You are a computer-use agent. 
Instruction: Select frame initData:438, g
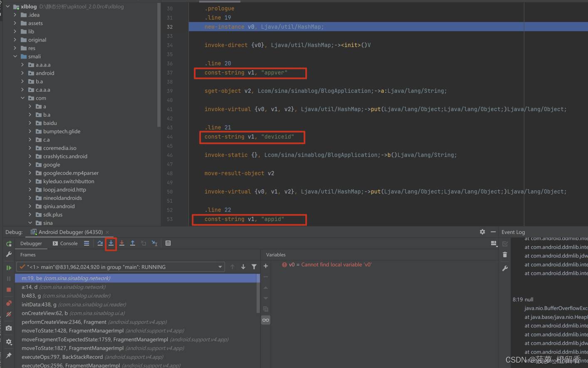pyautogui.click(x=136, y=304)
